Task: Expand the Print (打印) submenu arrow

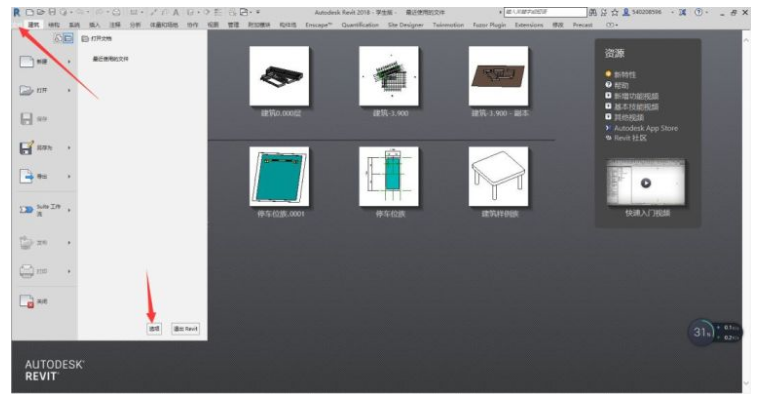Action: [x=69, y=271]
